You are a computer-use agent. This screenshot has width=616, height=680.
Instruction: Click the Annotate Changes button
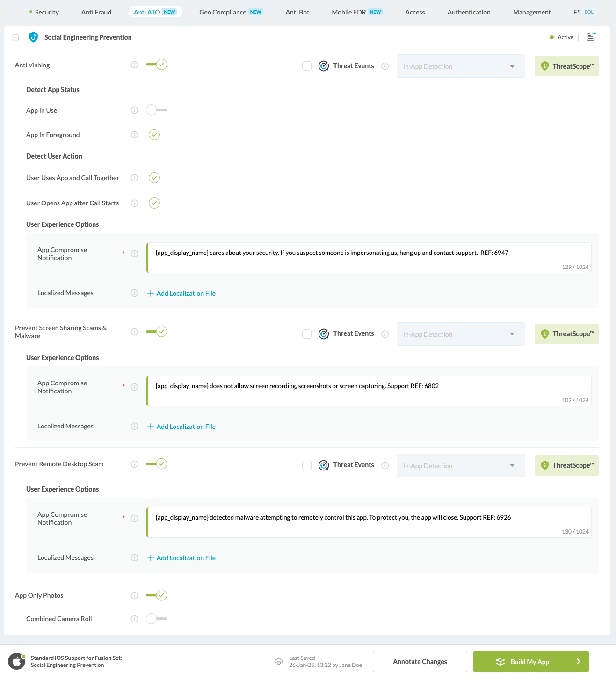[420, 661]
